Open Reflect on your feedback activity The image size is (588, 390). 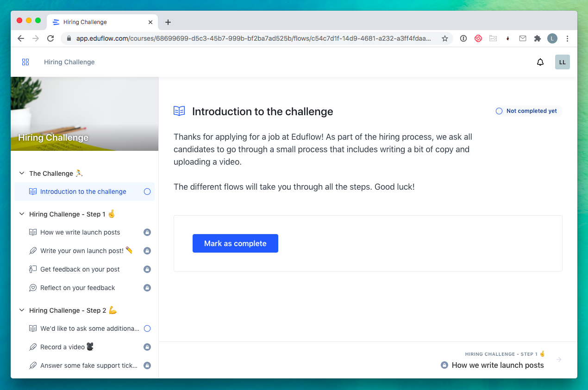[84, 288]
